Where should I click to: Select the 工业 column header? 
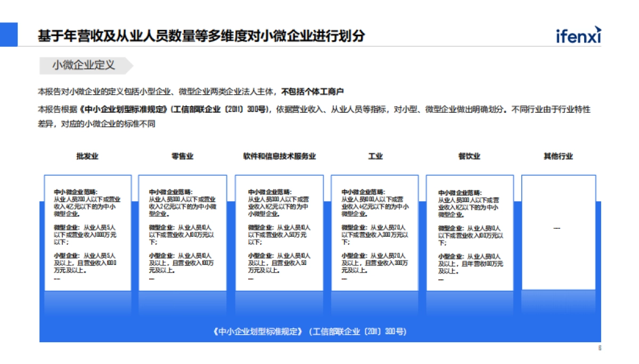pyautogui.click(x=374, y=156)
